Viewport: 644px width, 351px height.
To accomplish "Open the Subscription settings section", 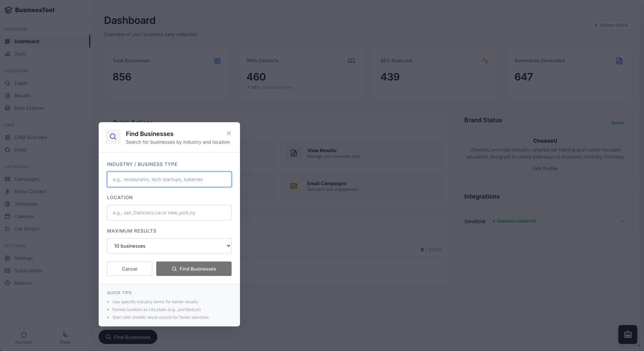I will [28, 271].
